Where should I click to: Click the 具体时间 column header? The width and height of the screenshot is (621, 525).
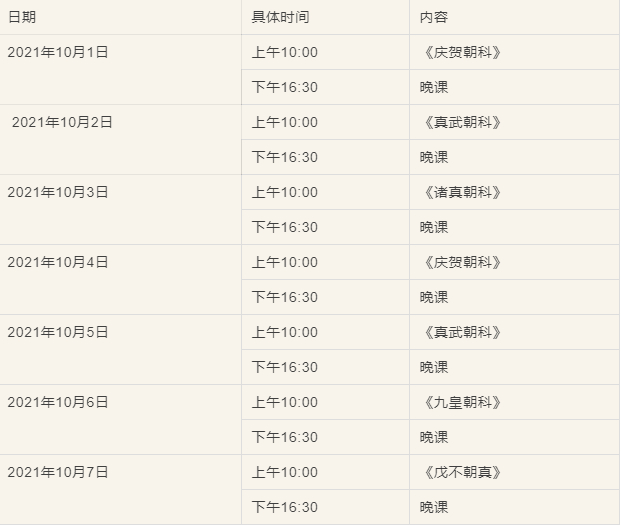click(280, 17)
